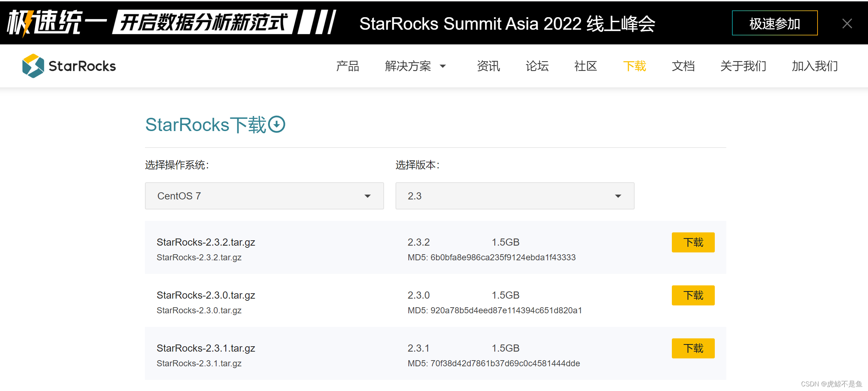Open the 文档 navigation item
The width and height of the screenshot is (868, 391).
(683, 66)
